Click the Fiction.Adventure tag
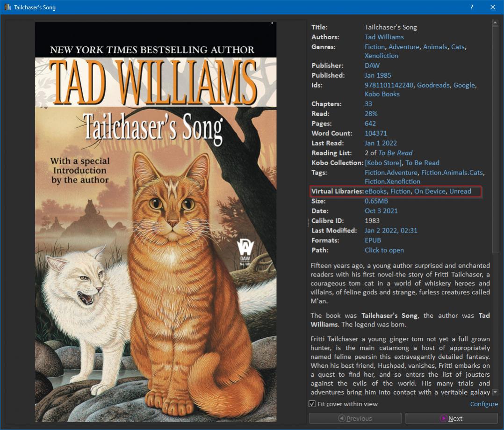This screenshot has width=504, height=430. pos(391,173)
